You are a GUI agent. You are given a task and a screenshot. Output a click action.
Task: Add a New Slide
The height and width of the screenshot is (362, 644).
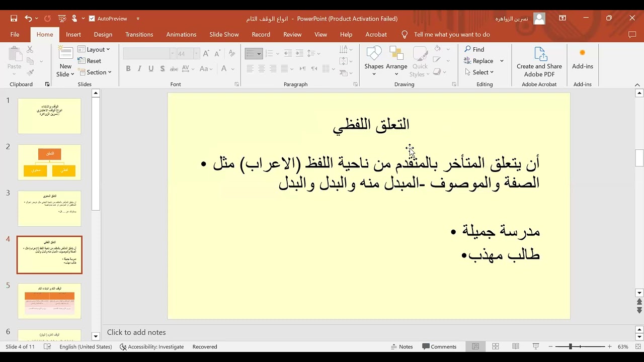(x=65, y=62)
